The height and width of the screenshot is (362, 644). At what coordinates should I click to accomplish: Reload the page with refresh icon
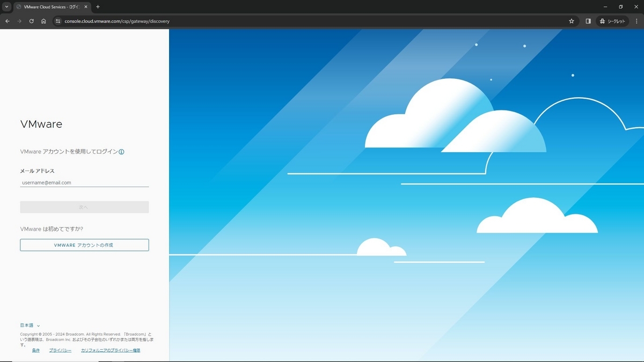point(32,21)
